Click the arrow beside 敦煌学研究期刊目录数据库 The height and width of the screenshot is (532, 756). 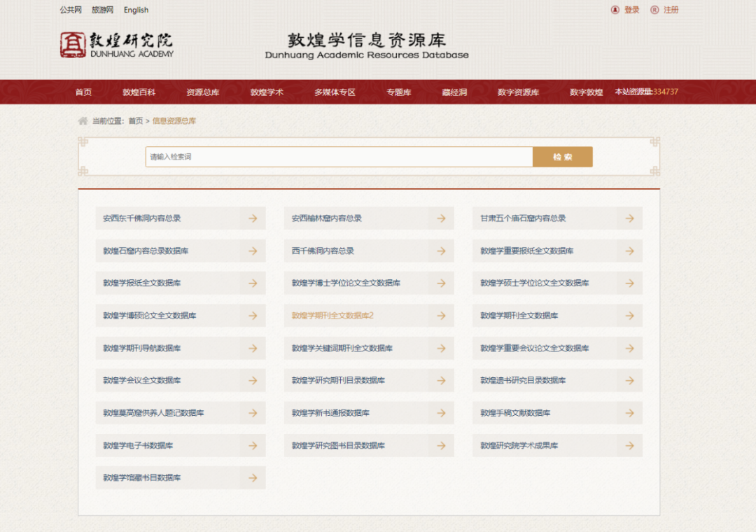[x=441, y=381]
